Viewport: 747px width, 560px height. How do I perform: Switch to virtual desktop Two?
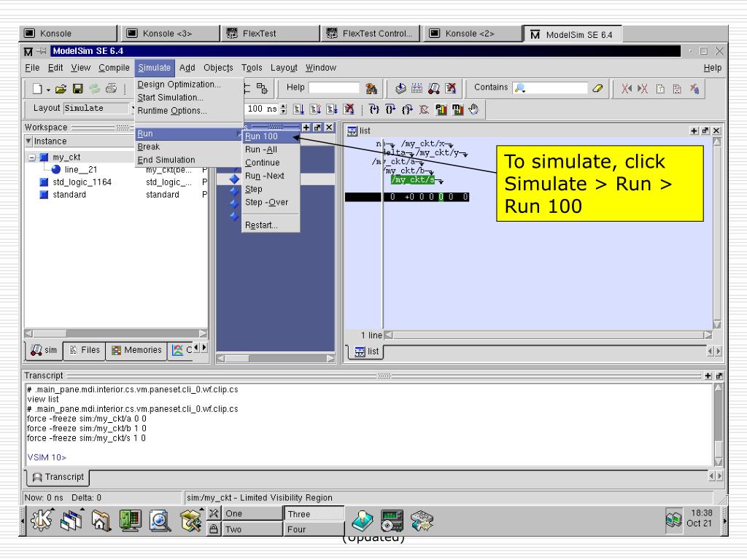pos(253,529)
